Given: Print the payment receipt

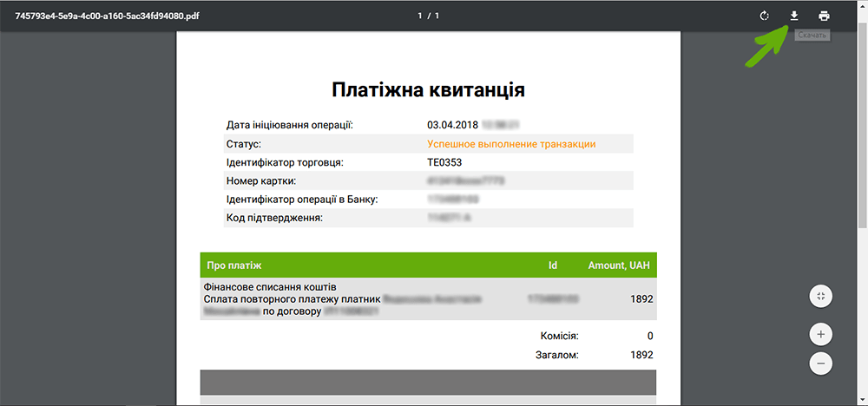Looking at the screenshot, I should 825,16.
